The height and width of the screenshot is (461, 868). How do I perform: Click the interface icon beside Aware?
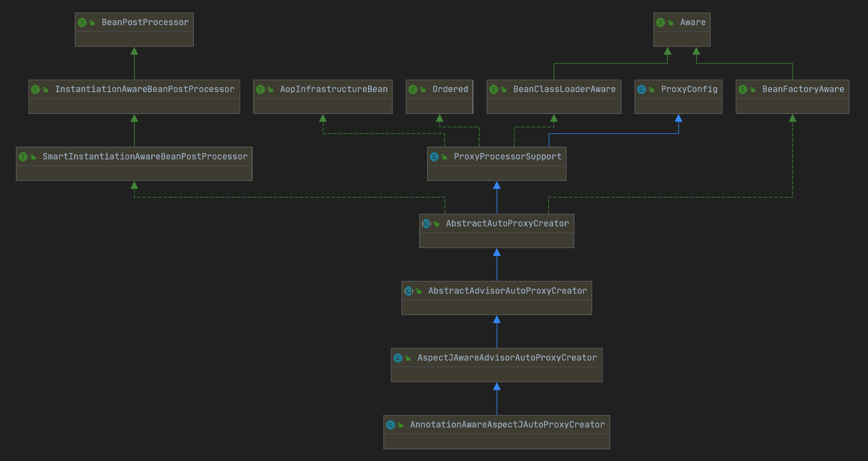coord(661,22)
